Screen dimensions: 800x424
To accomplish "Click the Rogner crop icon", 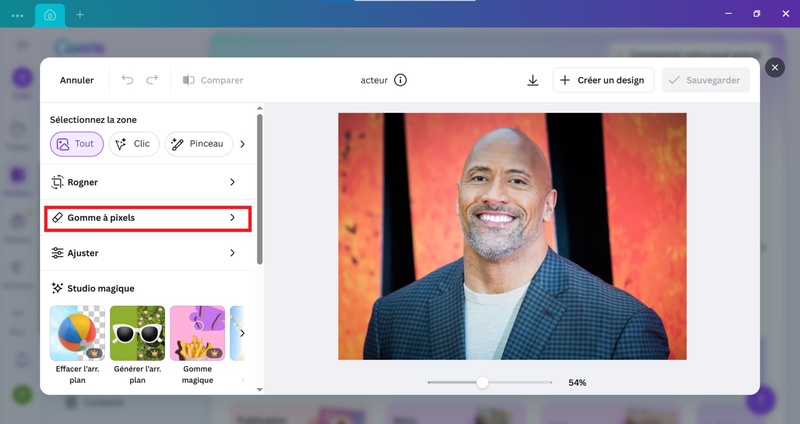I will coord(57,182).
